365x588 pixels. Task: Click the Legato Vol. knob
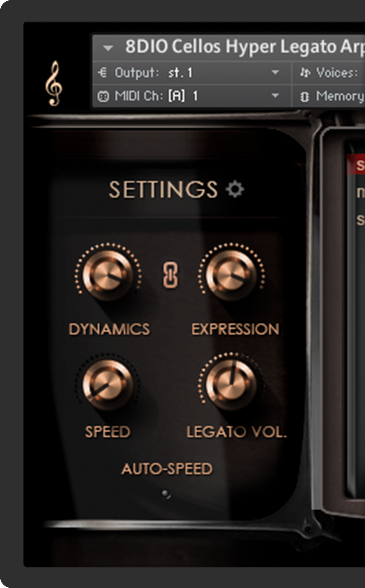point(231,384)
